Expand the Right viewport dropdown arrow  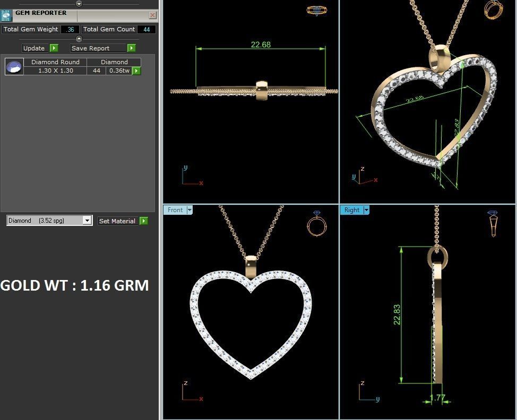coord(366,210)
